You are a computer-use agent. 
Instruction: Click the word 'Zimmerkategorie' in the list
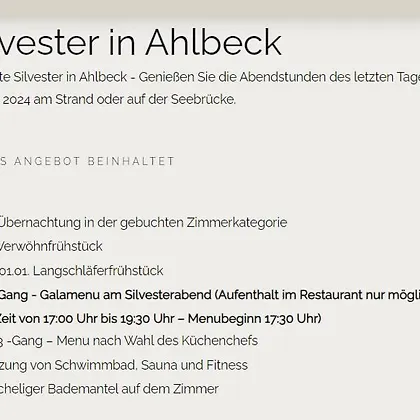coord(237,223)
